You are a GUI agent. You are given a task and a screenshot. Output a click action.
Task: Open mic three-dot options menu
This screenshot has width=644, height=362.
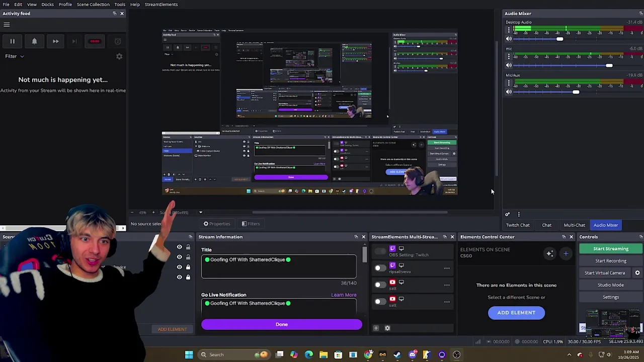509,56
